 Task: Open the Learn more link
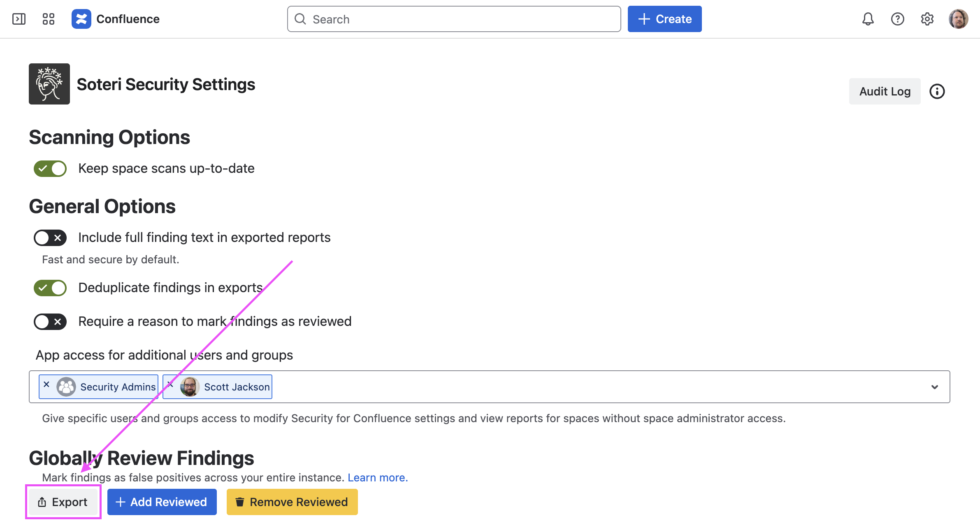click(x=377, y=478)
